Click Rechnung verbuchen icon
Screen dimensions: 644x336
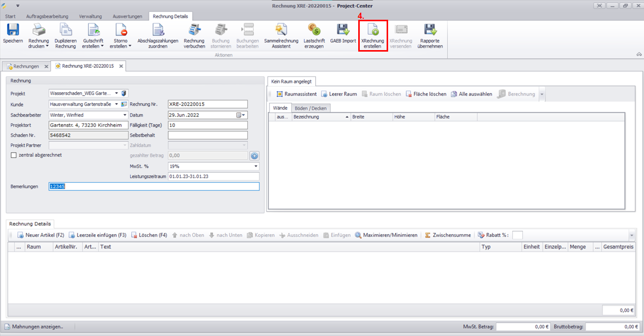[194, 30]
